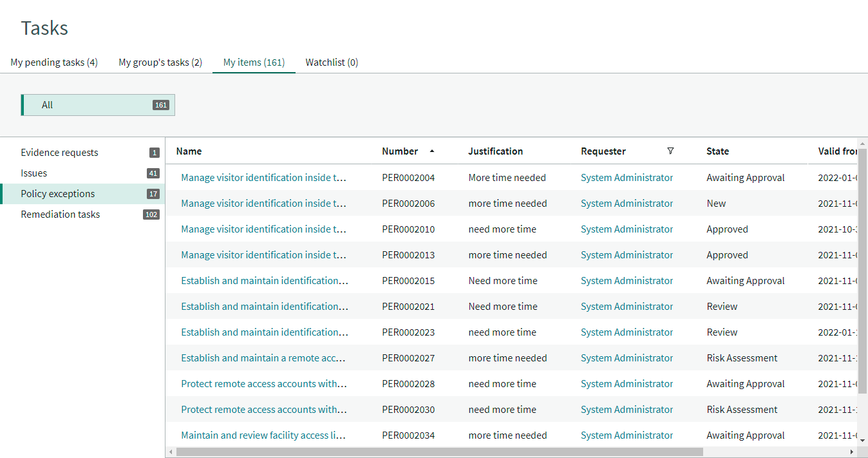868x458 pixels.
Task: Click the All filter showing 161 items
Action: coord(97,104)
